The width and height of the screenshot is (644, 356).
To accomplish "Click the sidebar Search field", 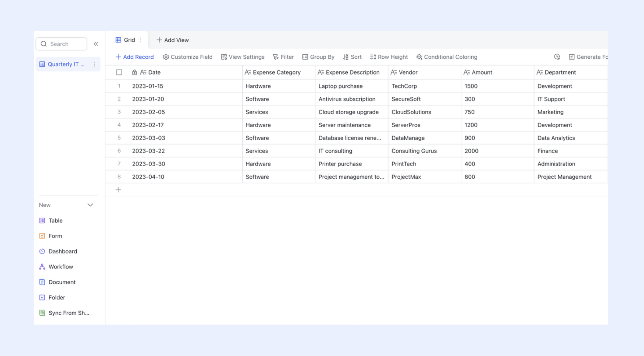I will pyautogui.click(x=62, y=44).
